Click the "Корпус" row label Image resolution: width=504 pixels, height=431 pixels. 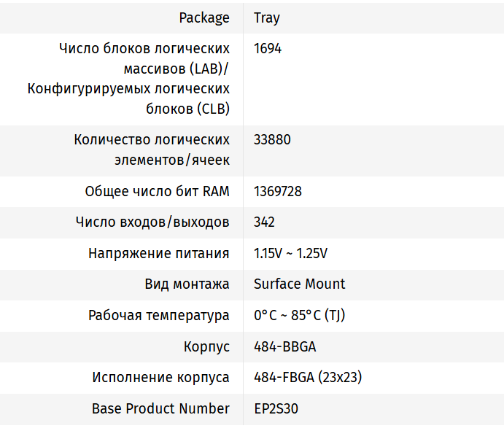point(206,347)
